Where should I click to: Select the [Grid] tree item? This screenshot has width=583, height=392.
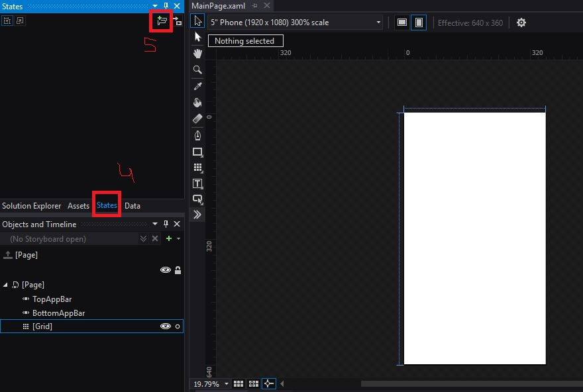(x=92, y=326)
